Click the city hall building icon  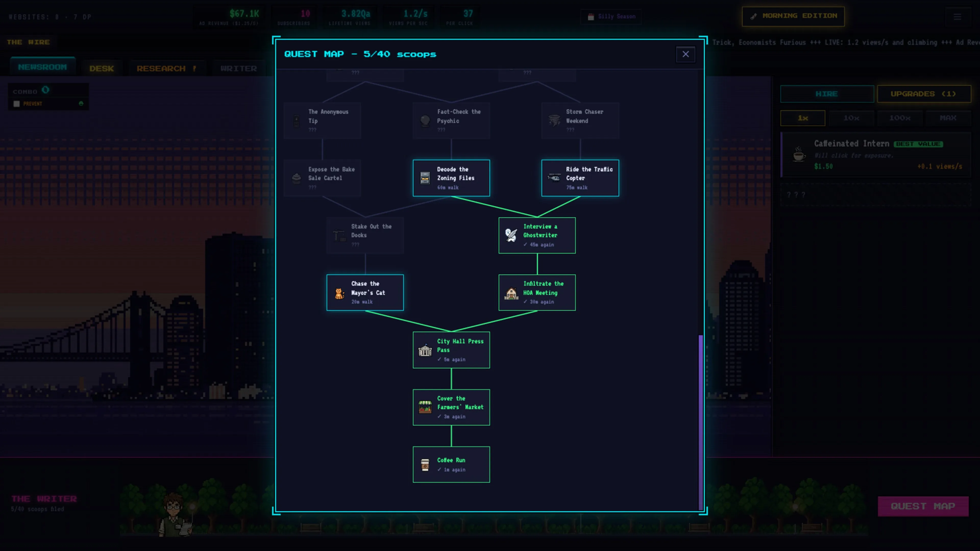pyautogui.click(x=425, y=350)
